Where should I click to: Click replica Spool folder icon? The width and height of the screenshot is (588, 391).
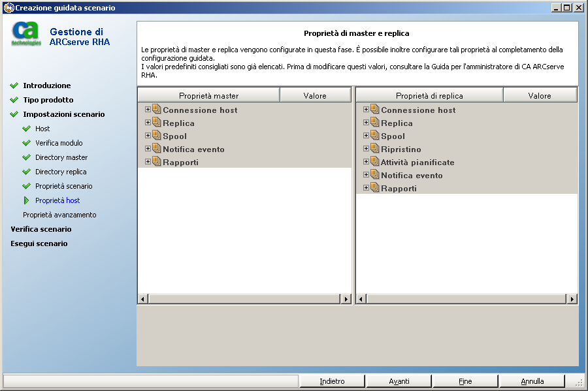374,135
